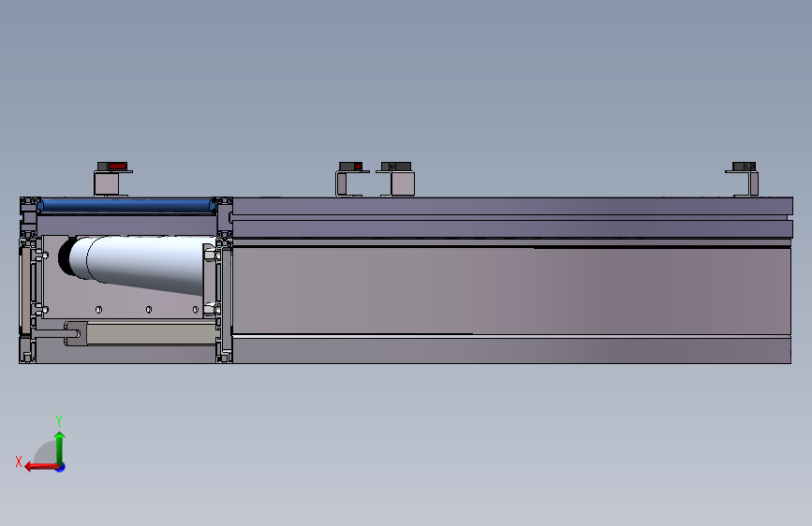Click the blue Z axis dot on triad
The width and height of the screenshot is (812, 526).
[x=61, y=467]
